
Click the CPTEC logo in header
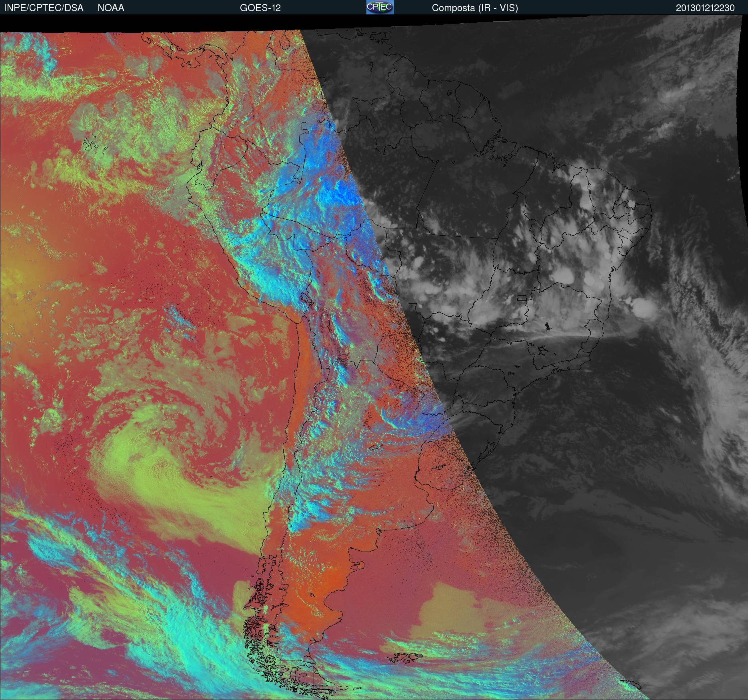point(380,7)
